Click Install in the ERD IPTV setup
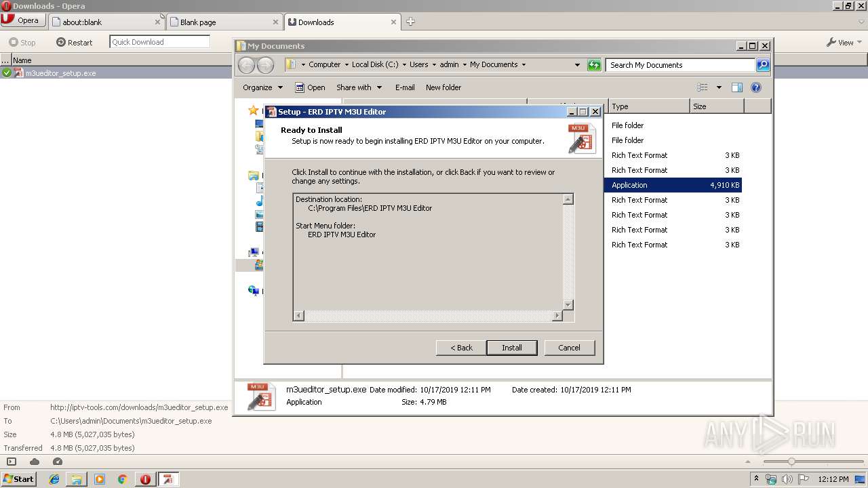 [512, 348]
